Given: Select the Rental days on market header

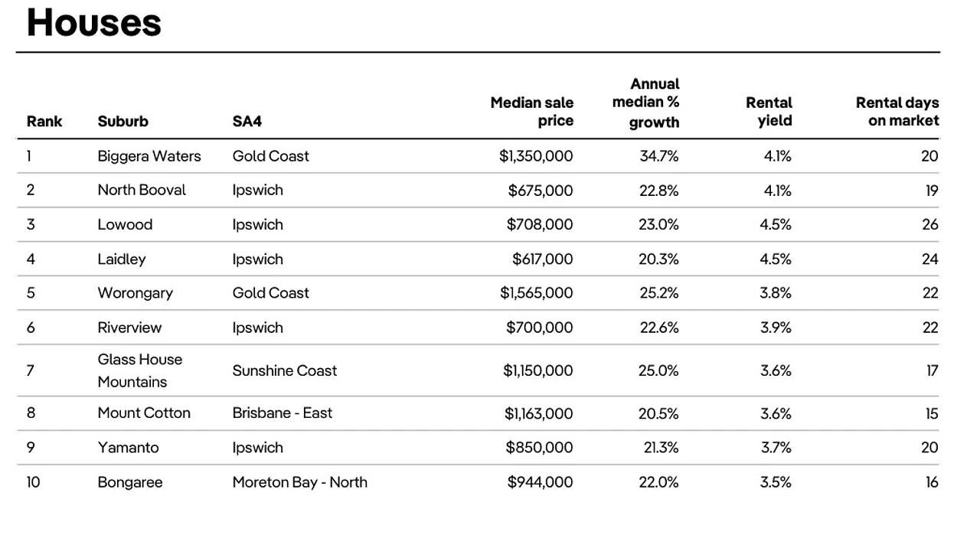Looking at the screenshot, I should click(x=897, y=112).
